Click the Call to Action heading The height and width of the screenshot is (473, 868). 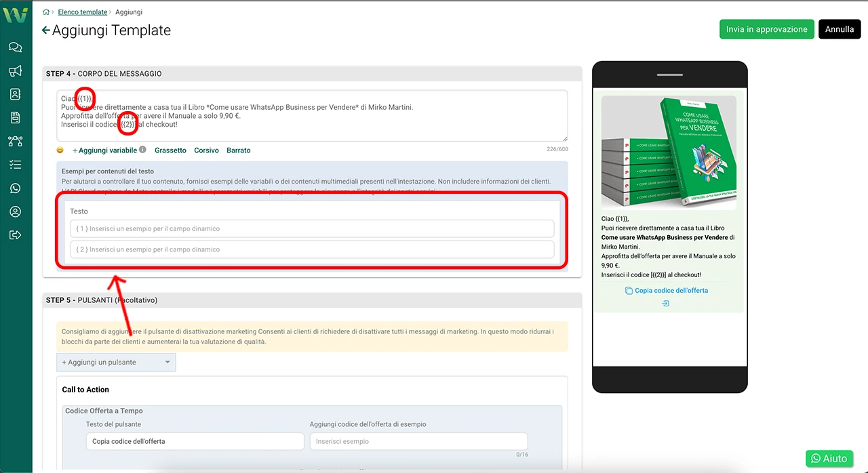(85, 390)
